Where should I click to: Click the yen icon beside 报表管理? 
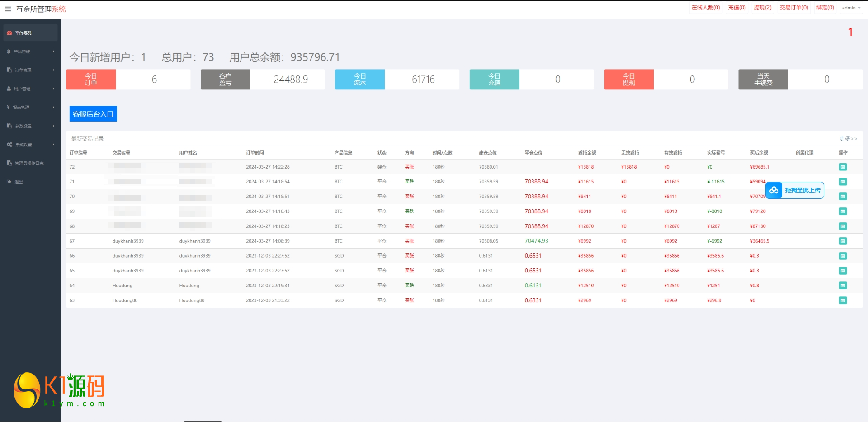(9, 108)
